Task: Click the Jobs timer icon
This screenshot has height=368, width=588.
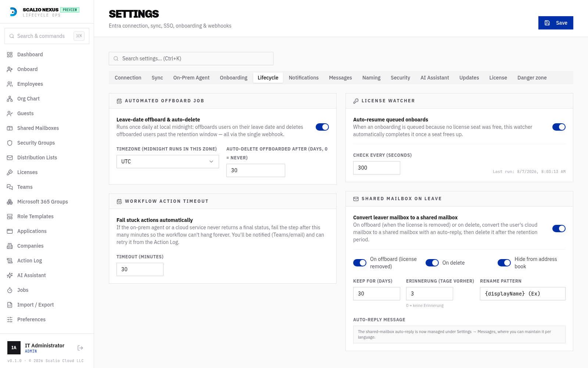Action: [10, 290]
